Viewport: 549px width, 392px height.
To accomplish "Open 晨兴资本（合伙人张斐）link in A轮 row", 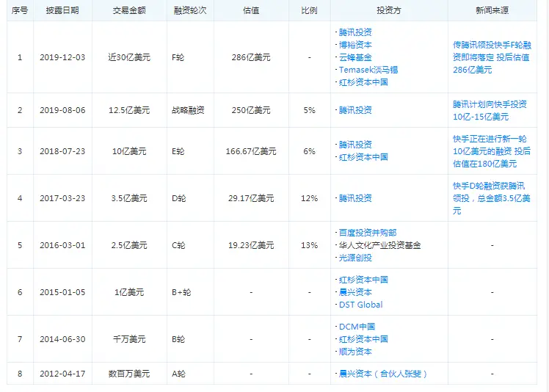I will click(x=382, y=374).
